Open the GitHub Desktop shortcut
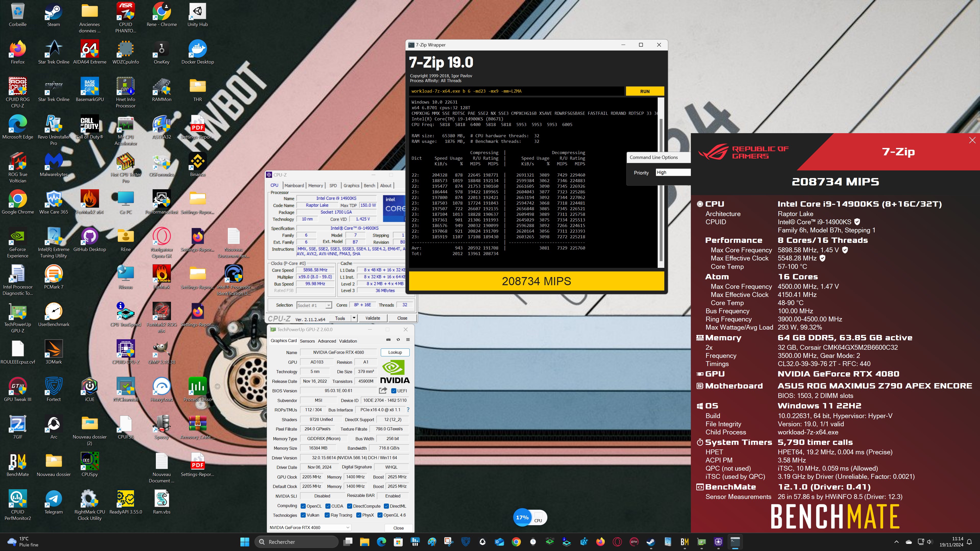Screen dimensions: 980x551 pos(90,240)
